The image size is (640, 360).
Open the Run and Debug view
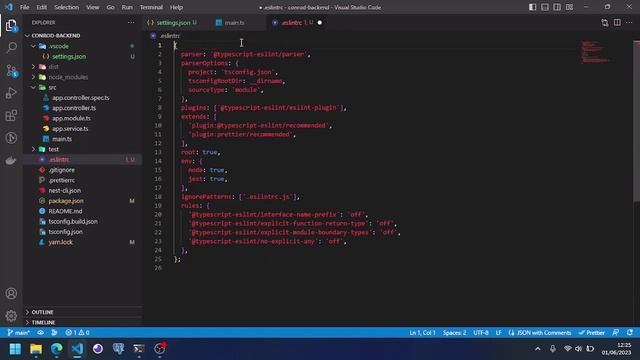(x=11, y=93)
